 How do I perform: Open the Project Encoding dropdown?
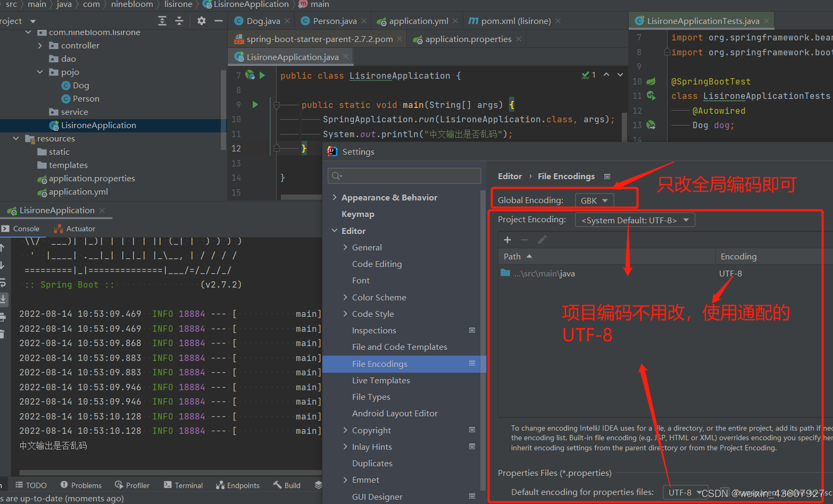point(635,220)
